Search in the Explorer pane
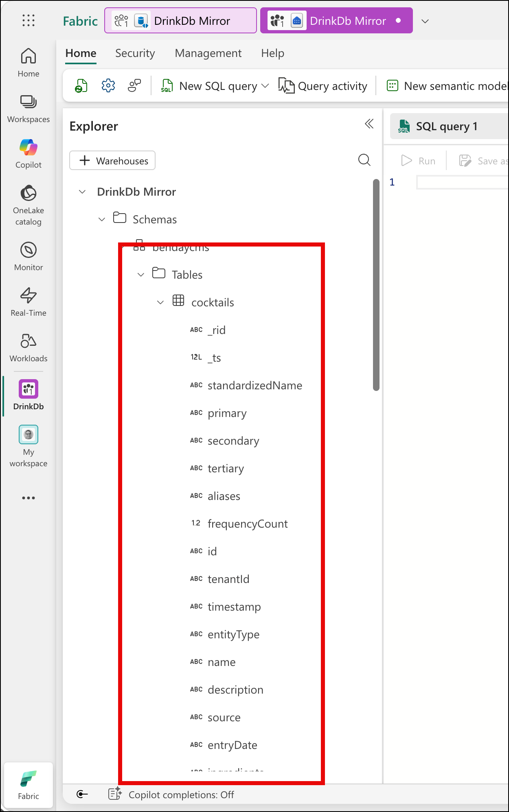Image resolution: width=509 pixels, height=812 pixels. click(364, 160)
